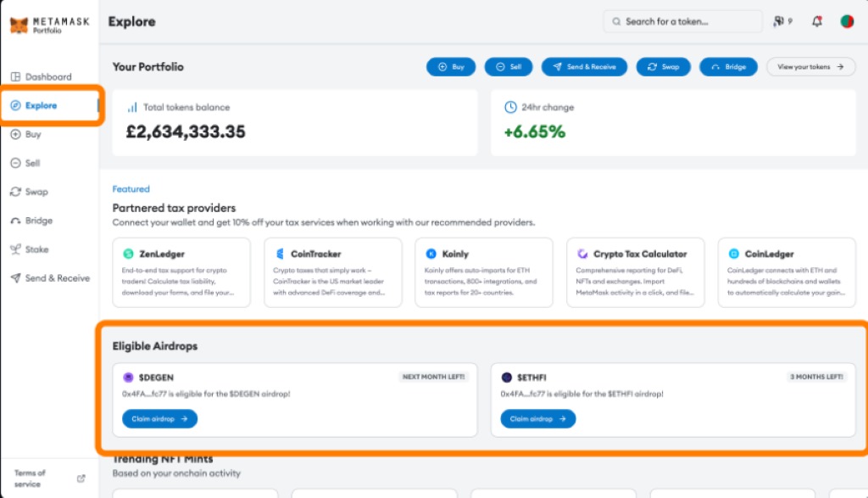Open the Terms of service link
The image size is (868, 498).
click(x=30, y=478)
